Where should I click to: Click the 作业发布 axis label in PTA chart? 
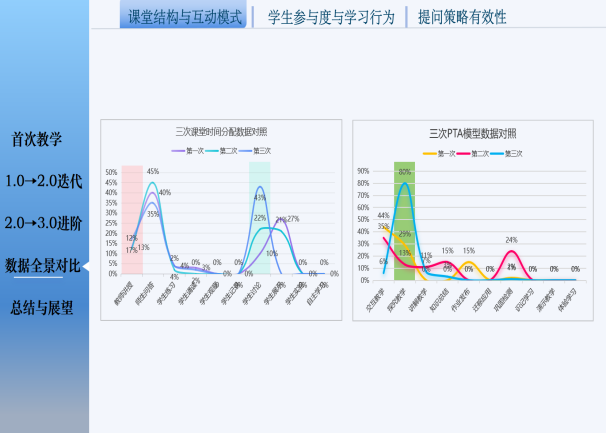460,300
